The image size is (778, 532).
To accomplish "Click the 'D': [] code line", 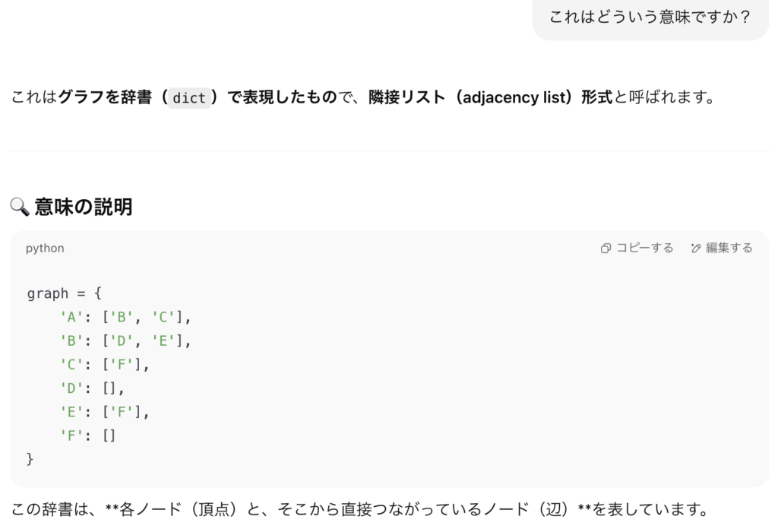I will tap(92, 388).
